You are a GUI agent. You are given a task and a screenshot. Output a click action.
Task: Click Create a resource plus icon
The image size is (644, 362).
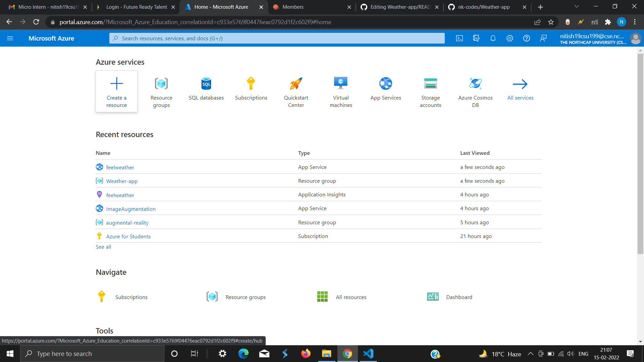(x=116, y=84)
